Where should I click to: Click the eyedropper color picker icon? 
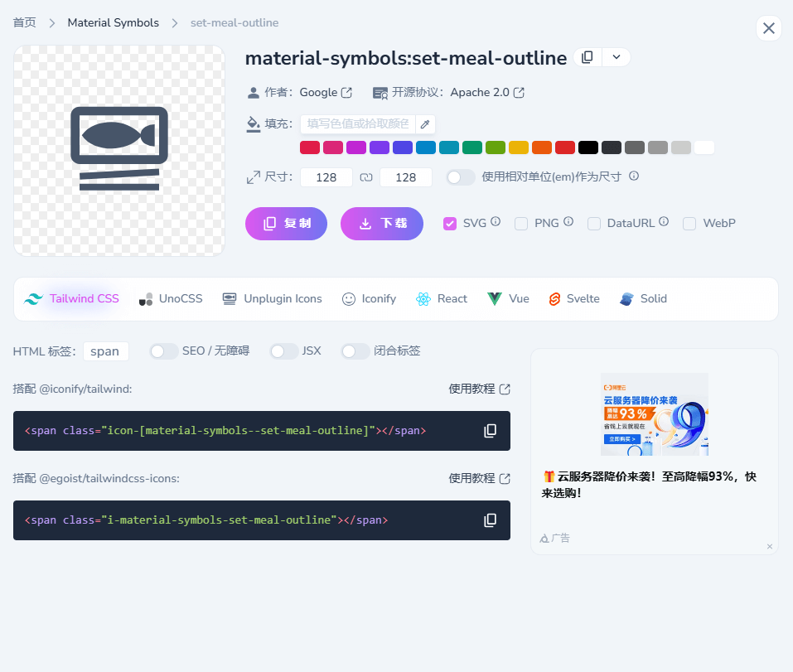coord(425,124)
